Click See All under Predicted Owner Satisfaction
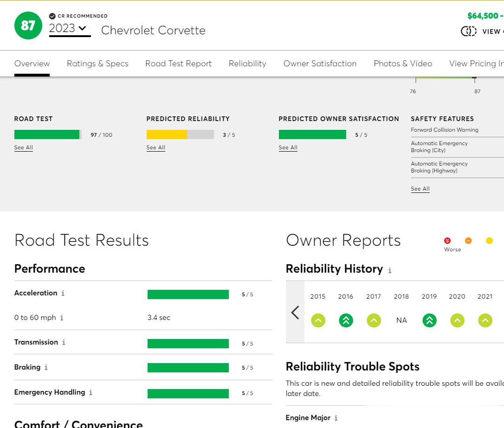This screenshot has width=504, height=428. click(x=288, y=147)
